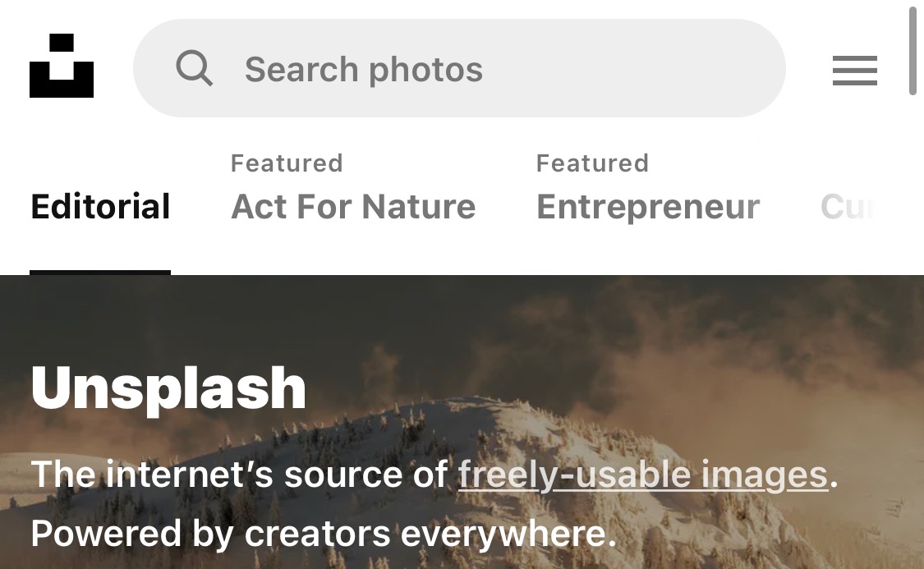Open the hamburger menu icon
Image resolution: width=924 pixels, height=569 pixels.
[854, 71]
